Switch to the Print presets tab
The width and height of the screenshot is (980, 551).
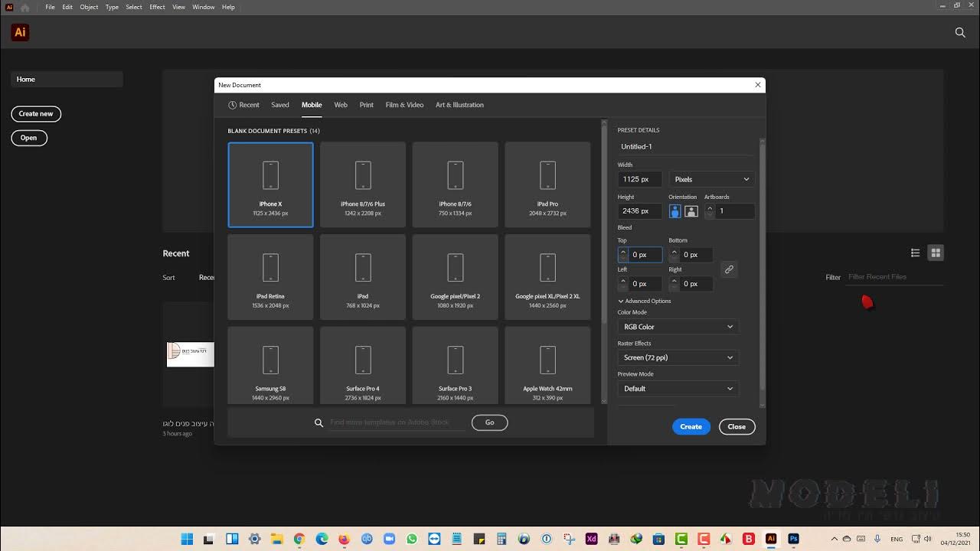367,105
